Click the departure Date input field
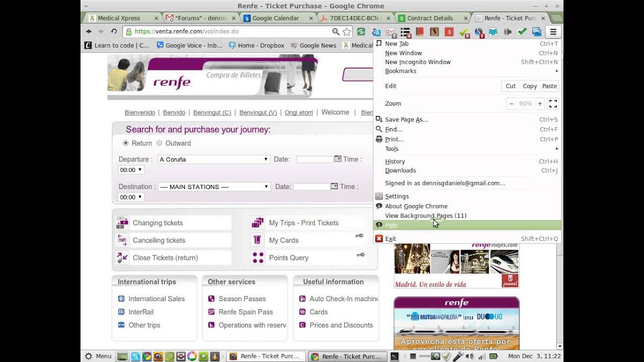The image size is (644, 362). 315,159
